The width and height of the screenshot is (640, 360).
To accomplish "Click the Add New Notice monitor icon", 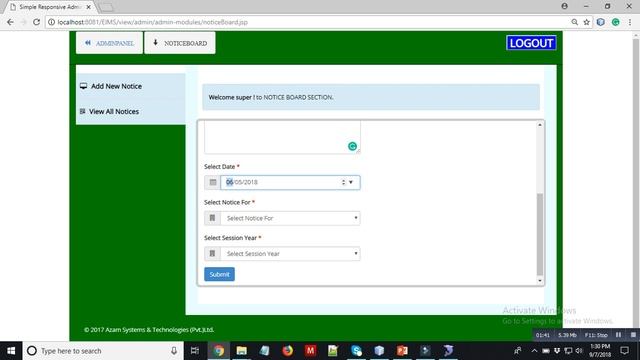I will pyautogui.click(x=83, y=86).
